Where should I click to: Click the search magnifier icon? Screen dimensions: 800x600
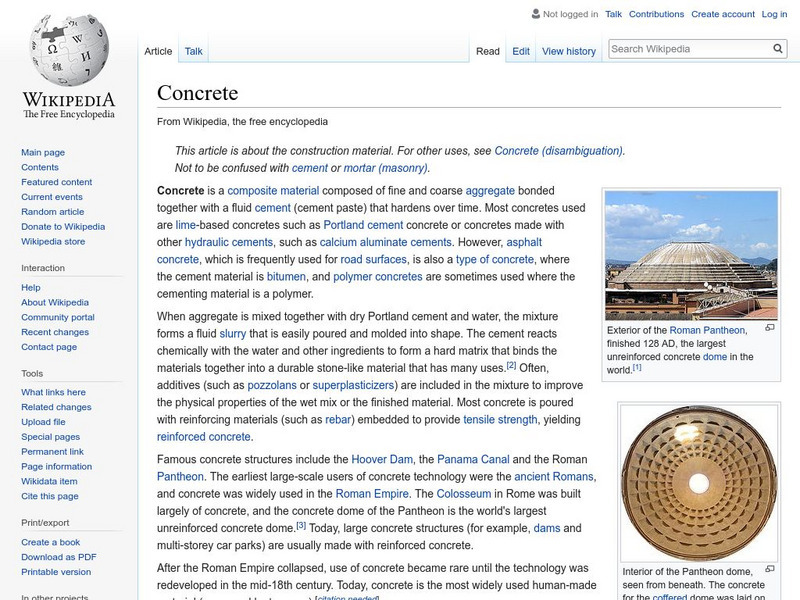click(x=778, y=49)
